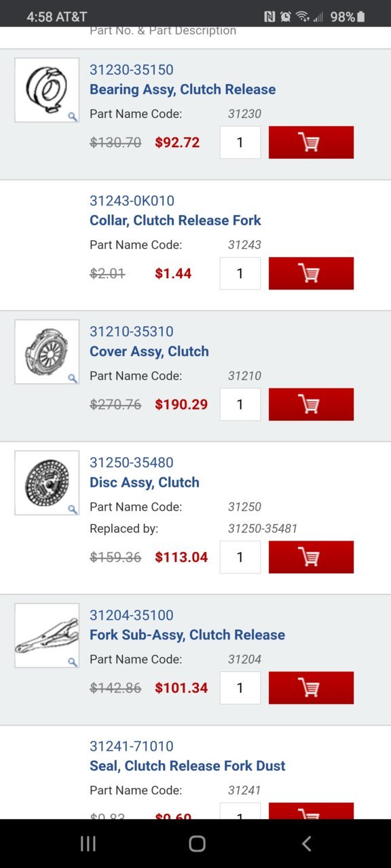Select quantity field for bearing assembly
The image size is (391, 868).
pyautogui.click(x=240, y=142)
